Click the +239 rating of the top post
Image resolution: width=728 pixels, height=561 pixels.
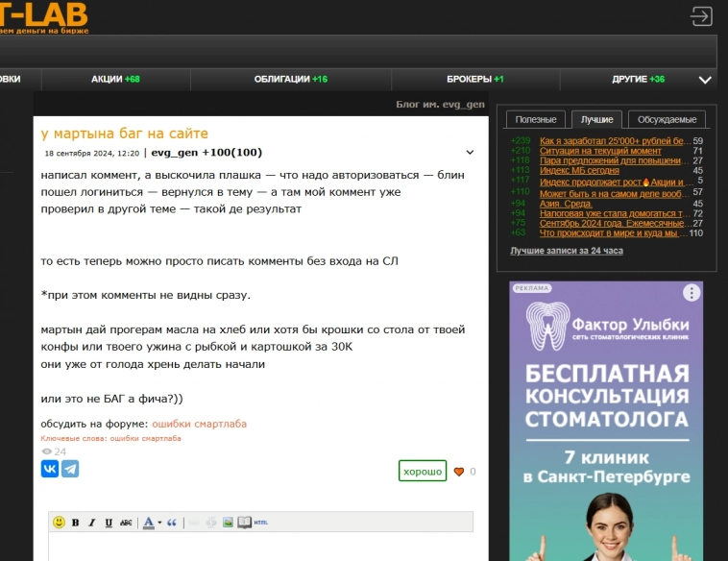tap(520, 140)
